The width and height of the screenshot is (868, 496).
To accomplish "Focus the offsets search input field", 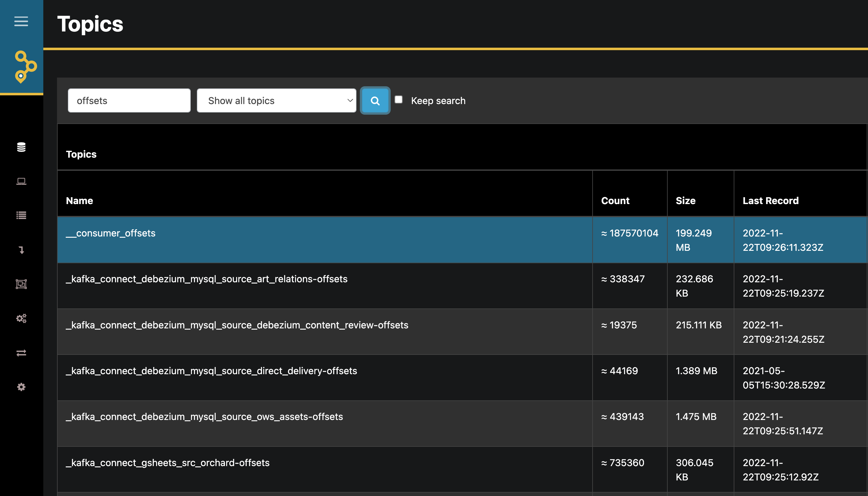I will [129, 101].
